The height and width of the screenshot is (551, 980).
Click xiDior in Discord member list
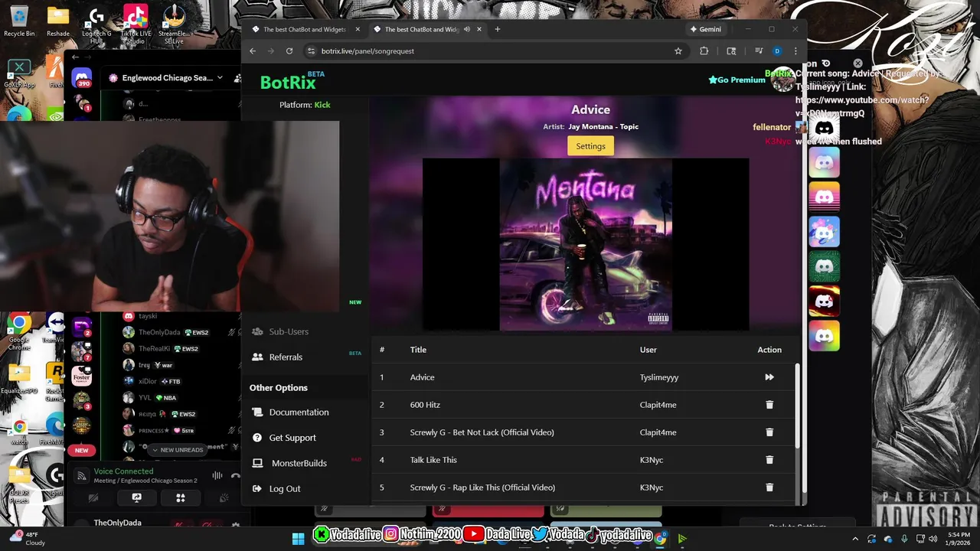point(147,381)
